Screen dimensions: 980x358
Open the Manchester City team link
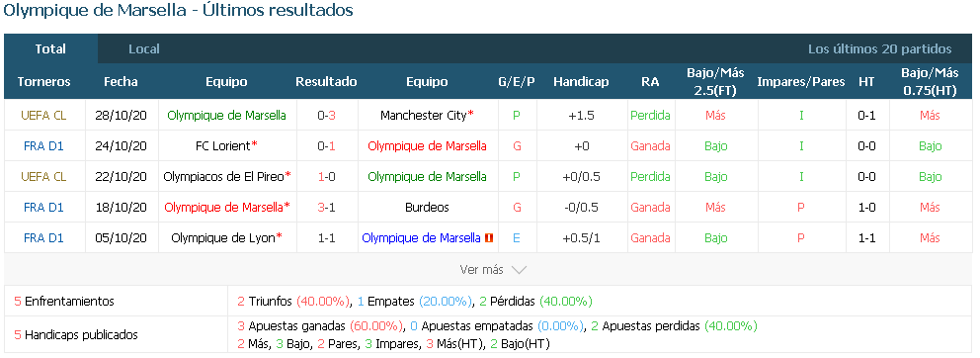tap(424, 115)
